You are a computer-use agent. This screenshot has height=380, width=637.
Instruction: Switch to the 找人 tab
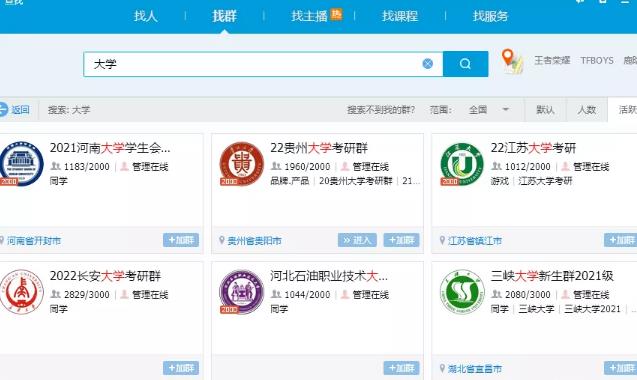tap(145, 16)
